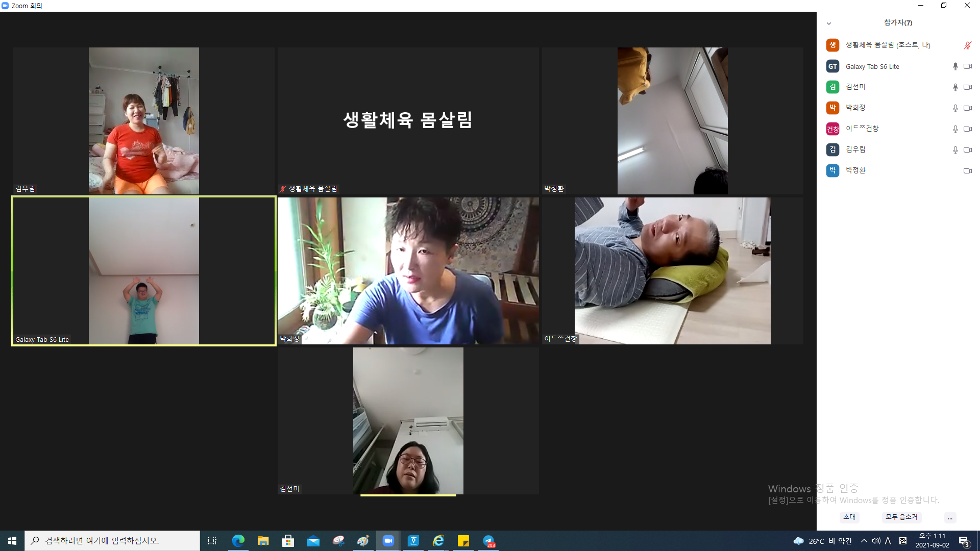
Task: Click the microphone icon in the 건창 participant row
Action: (955, 129)
